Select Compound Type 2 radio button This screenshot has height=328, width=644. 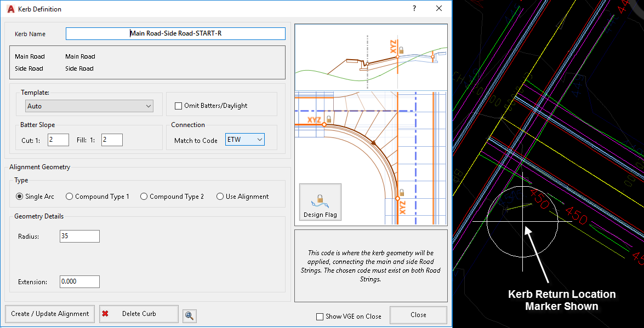(144, 197)
